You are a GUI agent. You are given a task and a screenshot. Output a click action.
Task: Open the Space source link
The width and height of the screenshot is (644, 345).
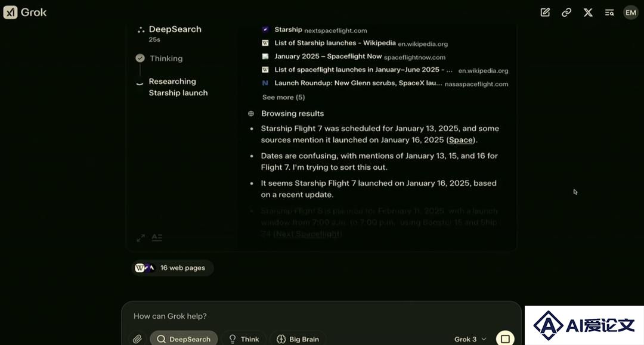coord(460,140)
